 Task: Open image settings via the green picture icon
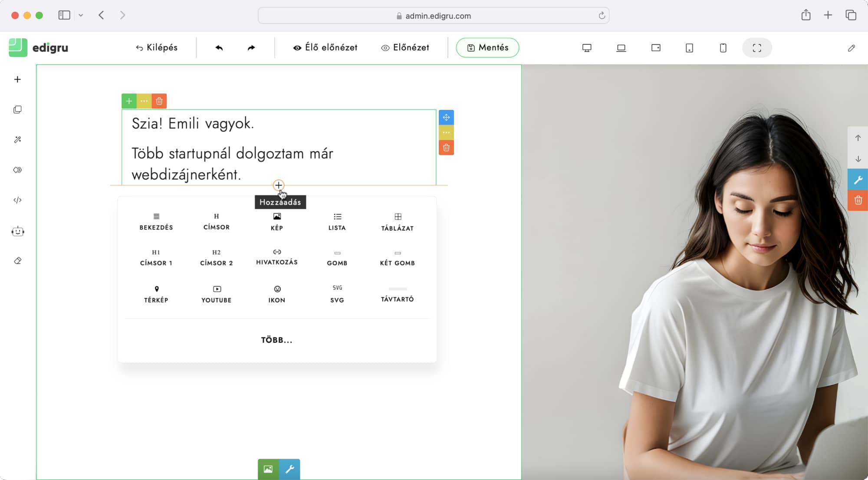point(268,469)
